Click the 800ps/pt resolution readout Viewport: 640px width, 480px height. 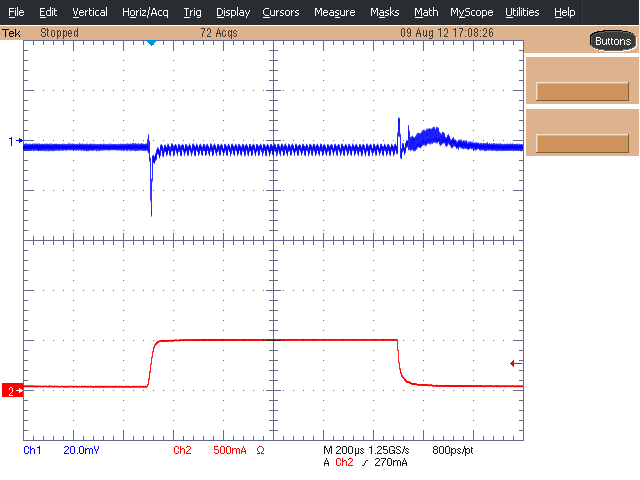click(x=453, y=450)
